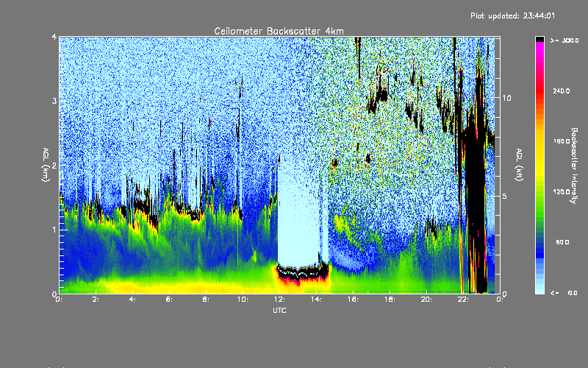Click the "2" km altitude tick label
Viewport: 588px width, 368px height.
[x=54, y=165]
